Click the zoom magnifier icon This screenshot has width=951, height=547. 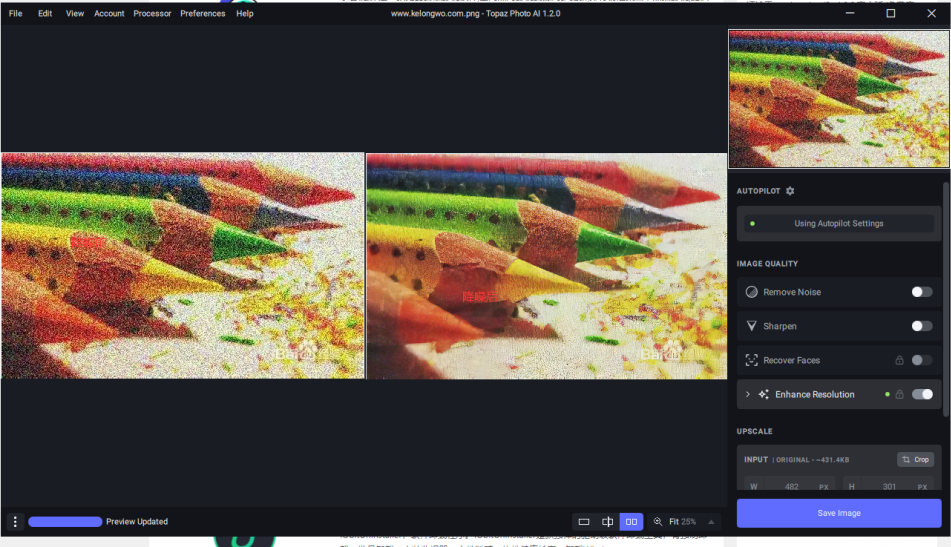pos(658,522)
